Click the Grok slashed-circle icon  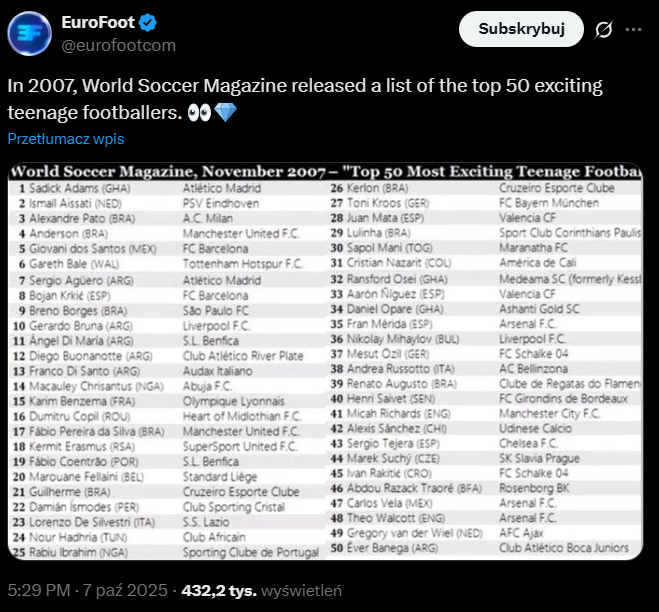tap(603, 30)
